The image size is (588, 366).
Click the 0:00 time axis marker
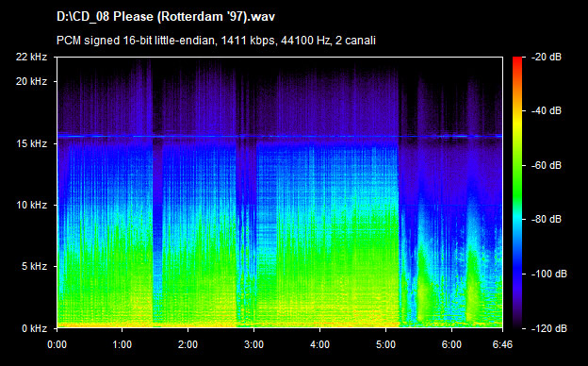click(x=57, y=344)
